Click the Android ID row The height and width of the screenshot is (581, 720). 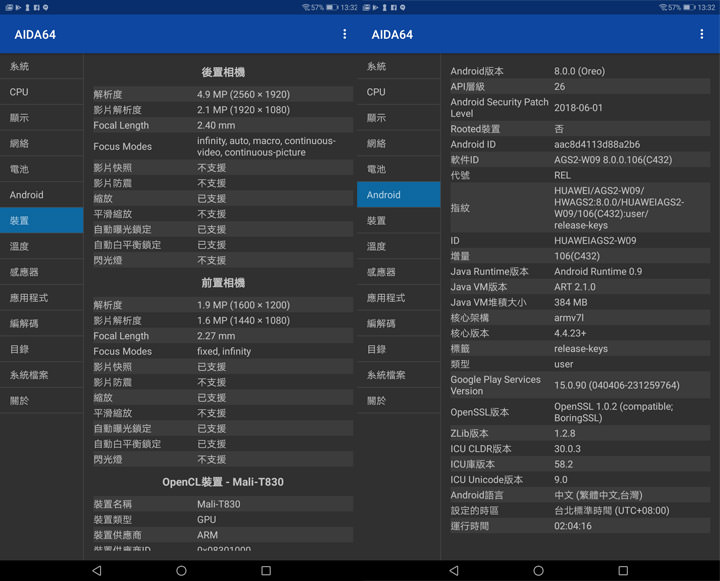[x=580, y=144]
